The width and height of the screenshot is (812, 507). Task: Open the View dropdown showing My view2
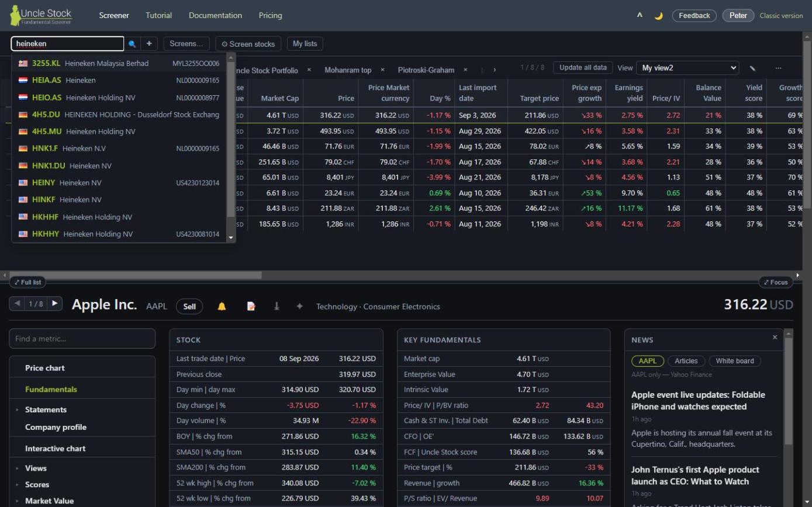[687, 68]
